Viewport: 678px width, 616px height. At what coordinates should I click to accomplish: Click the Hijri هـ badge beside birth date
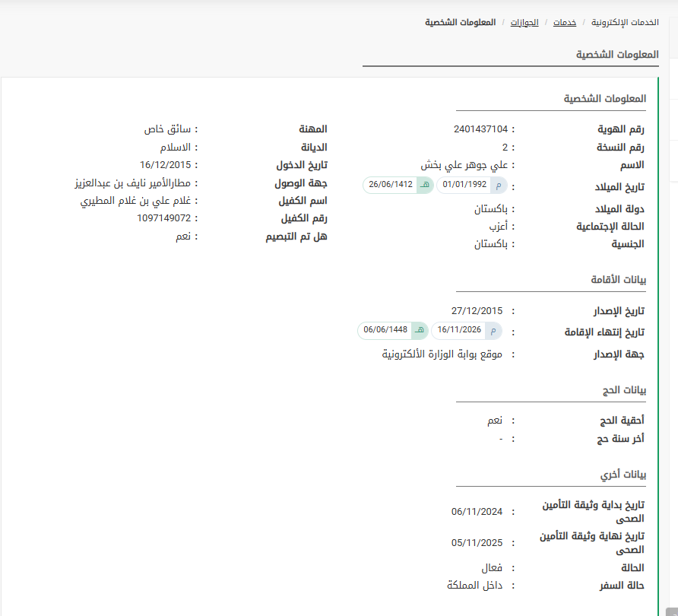(x=425, y=185)
